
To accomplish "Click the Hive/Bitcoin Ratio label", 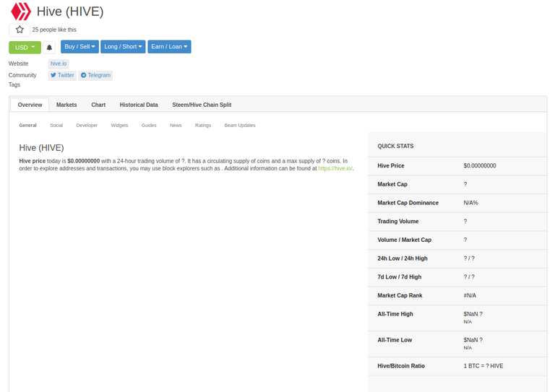I will [401, 366].
